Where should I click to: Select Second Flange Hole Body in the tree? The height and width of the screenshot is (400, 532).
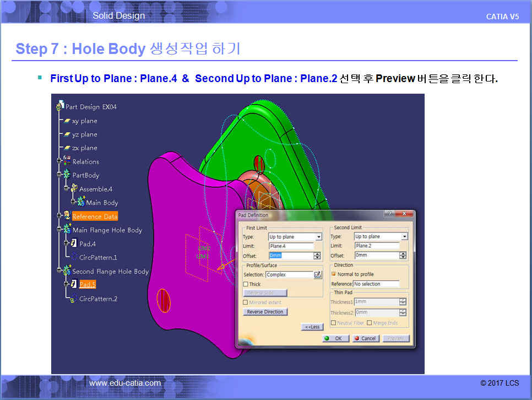pos(110,271)
